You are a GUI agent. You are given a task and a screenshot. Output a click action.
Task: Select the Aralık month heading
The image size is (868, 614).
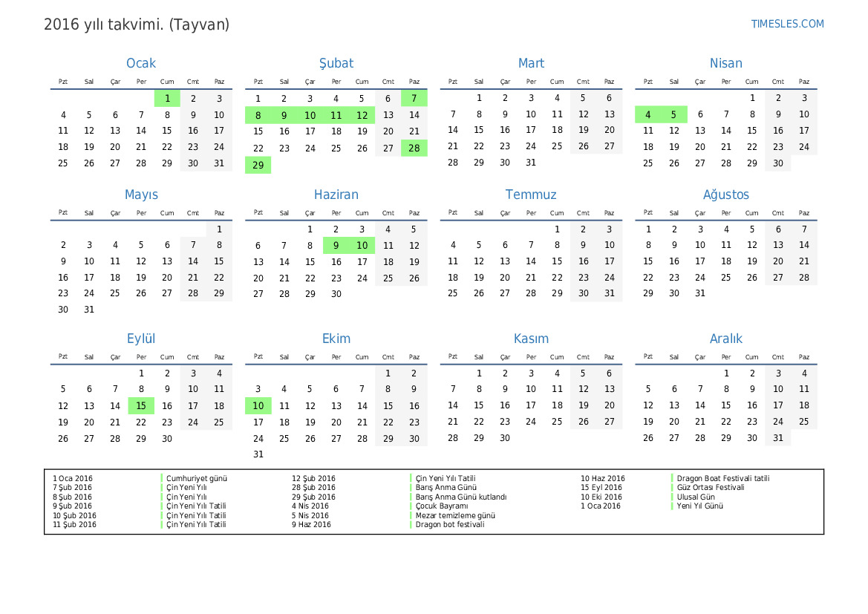tap(725, 339)
